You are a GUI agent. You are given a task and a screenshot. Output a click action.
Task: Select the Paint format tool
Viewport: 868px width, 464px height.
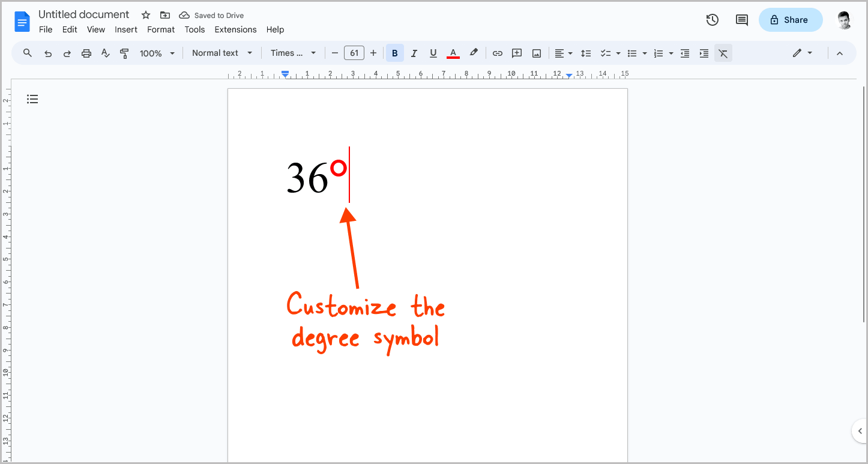coord(124,53)
